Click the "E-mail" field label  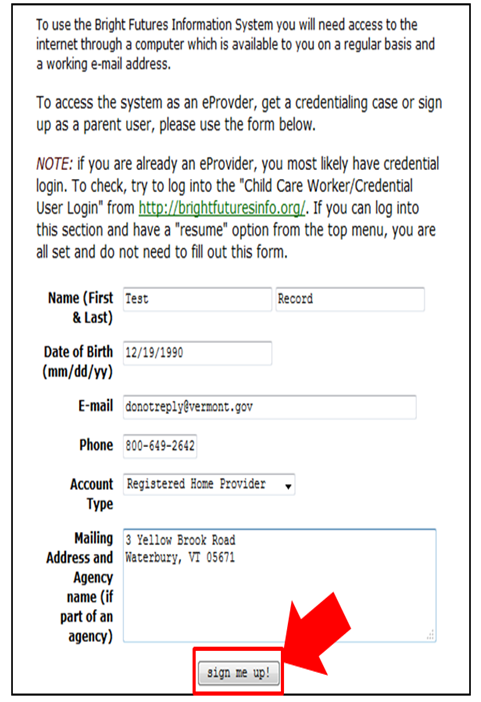click(x=96, y=406)
